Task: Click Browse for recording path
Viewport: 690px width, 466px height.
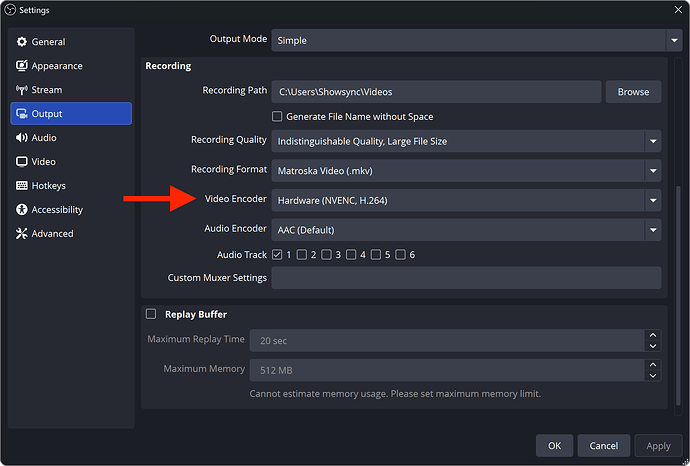Action: tap(633, 92)
